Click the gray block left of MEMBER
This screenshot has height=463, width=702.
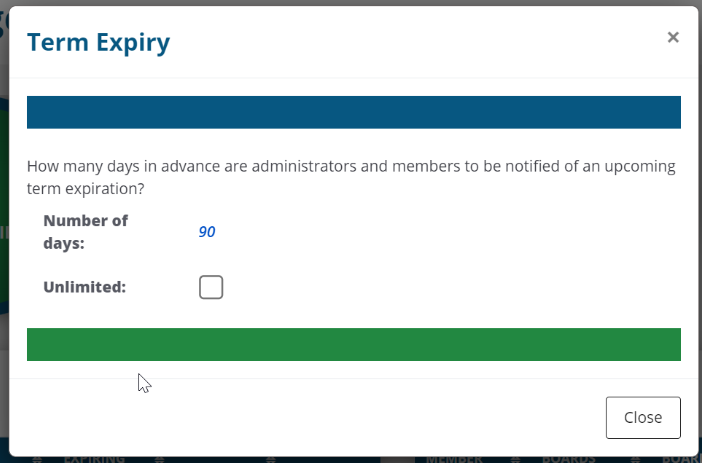tap(396, 459)
